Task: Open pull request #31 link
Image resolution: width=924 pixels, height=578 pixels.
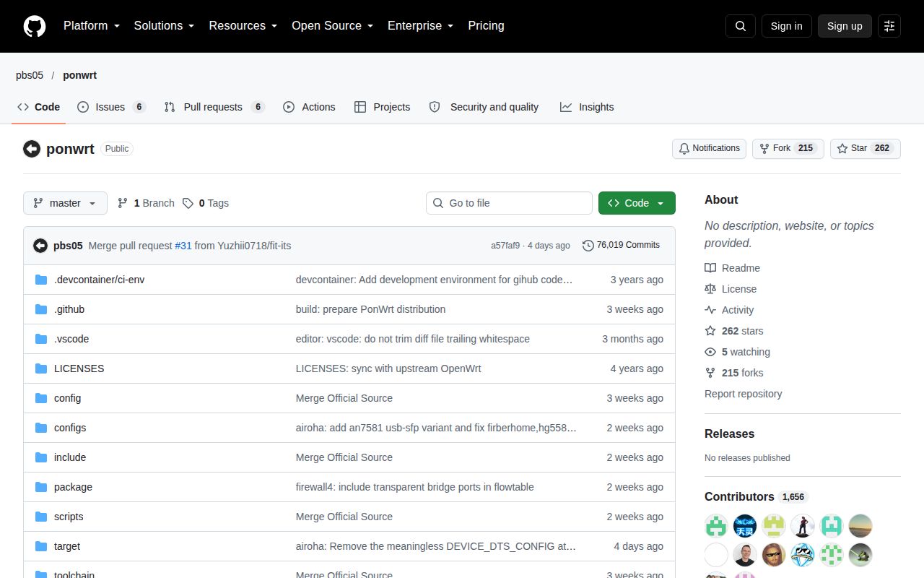Action: (x=183, y=246)
